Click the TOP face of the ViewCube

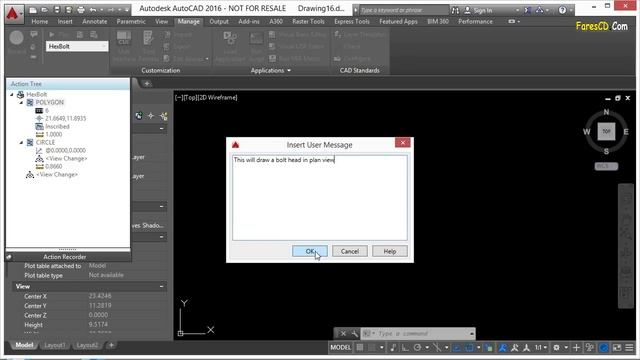607,131
